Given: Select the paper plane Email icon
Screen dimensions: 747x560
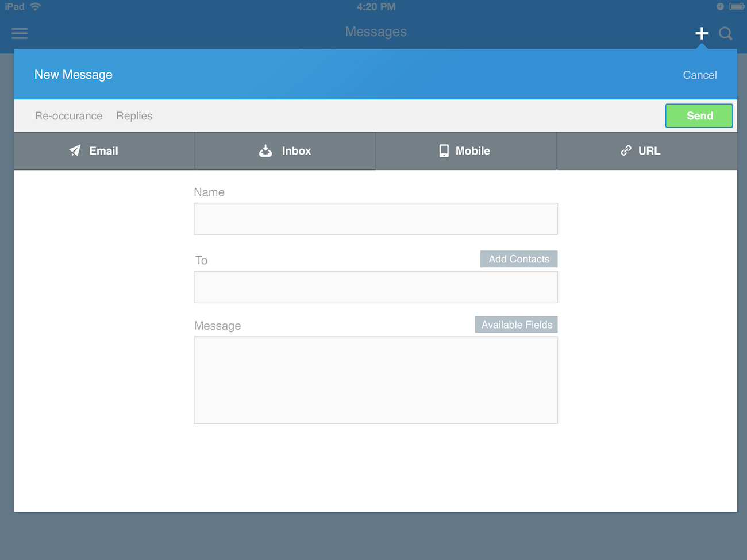Looking at the screenshot, I should 75,150.
